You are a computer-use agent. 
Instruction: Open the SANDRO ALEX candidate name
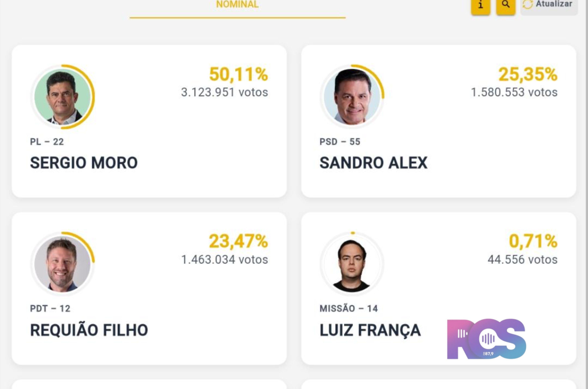[x=373, y=163]
